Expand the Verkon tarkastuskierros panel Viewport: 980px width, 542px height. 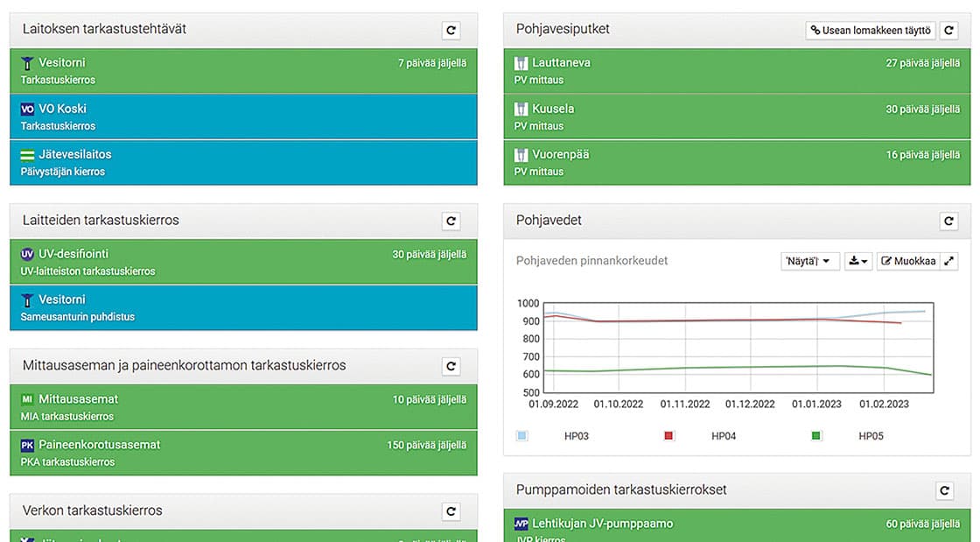[x=451, y=511]
